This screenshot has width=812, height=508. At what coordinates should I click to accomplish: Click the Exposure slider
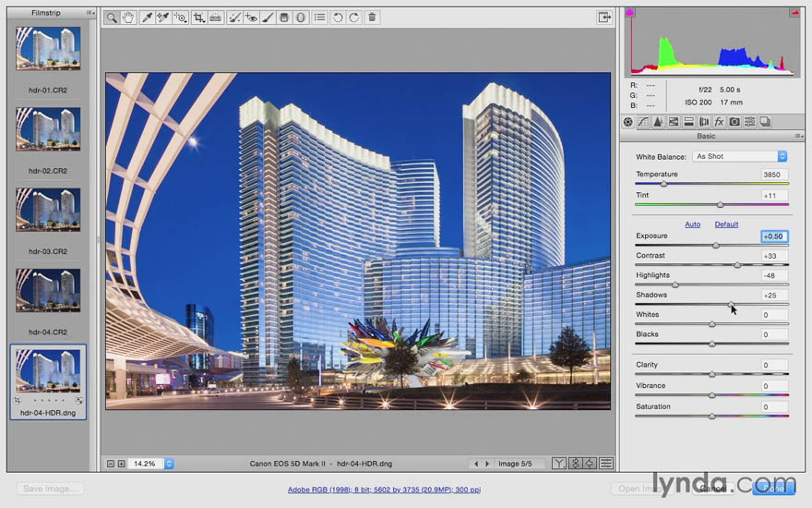[x=715, y=245]
